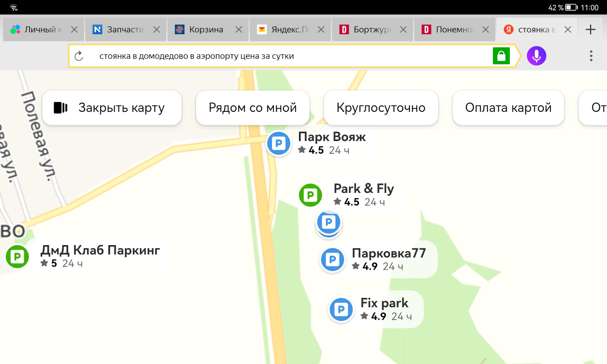Viewport: 607px width, 364px height.
Task: Close the Бортжурнал tab
Action: (403, 30)
